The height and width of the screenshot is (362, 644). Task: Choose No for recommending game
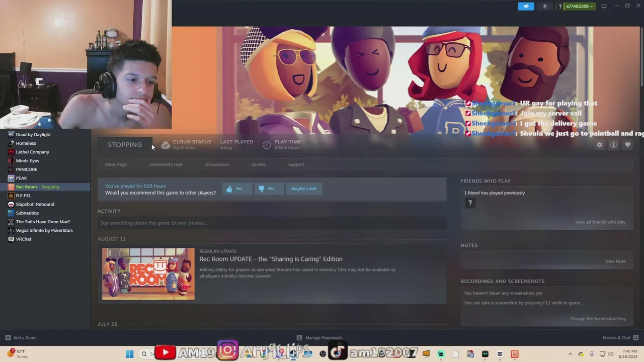click(268, 189)
